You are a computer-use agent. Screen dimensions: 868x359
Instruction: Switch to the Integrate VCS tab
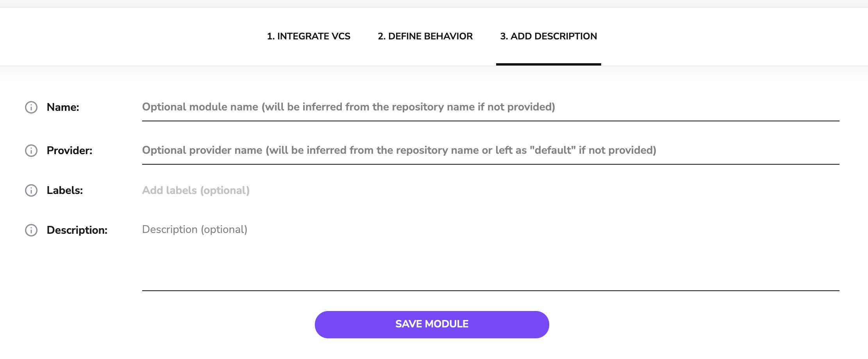309,36
